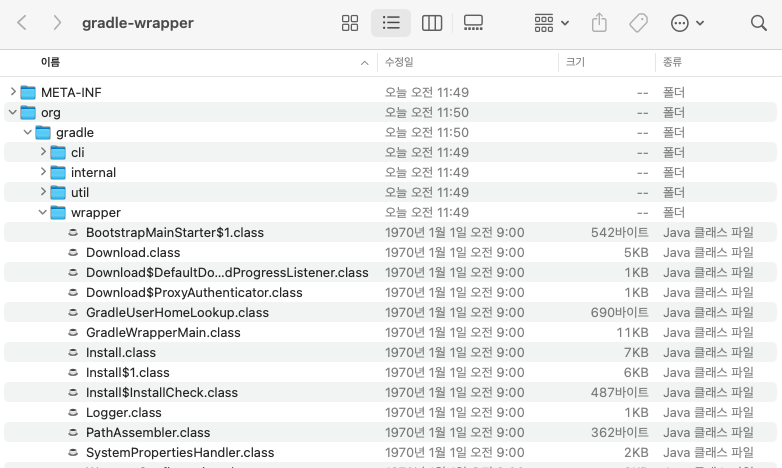Click the Tags toolbar icon
The image size is (782, 468).
click(x=638, y=23)
